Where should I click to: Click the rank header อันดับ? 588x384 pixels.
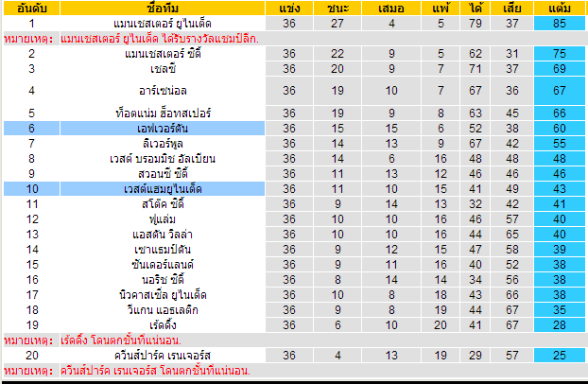31,9
